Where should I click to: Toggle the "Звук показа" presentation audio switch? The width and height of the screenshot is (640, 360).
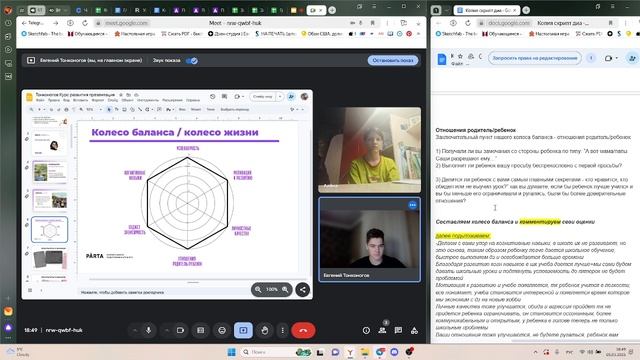pyautogui.click(x=192, y=60)
